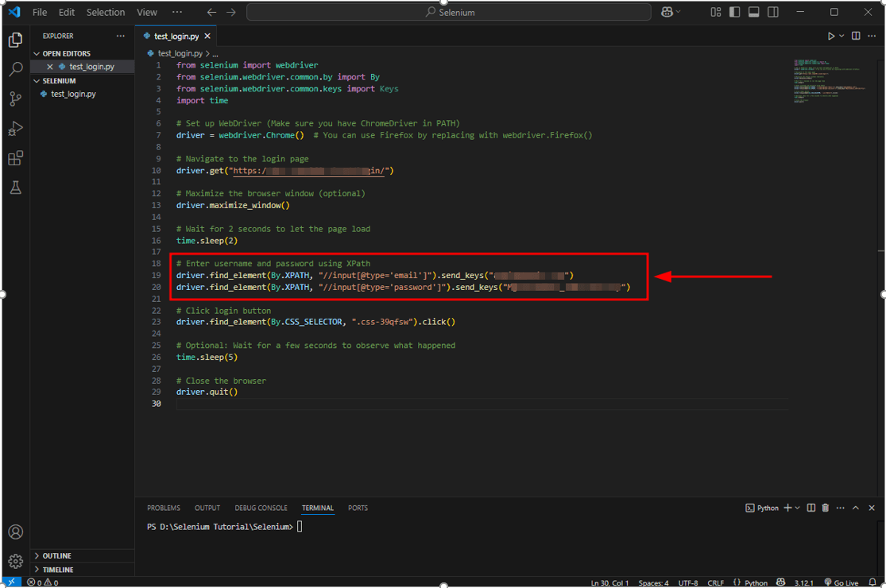Open the Manage gear menu
The height and width of the screenshot is (588, 886).
(16, 561)
